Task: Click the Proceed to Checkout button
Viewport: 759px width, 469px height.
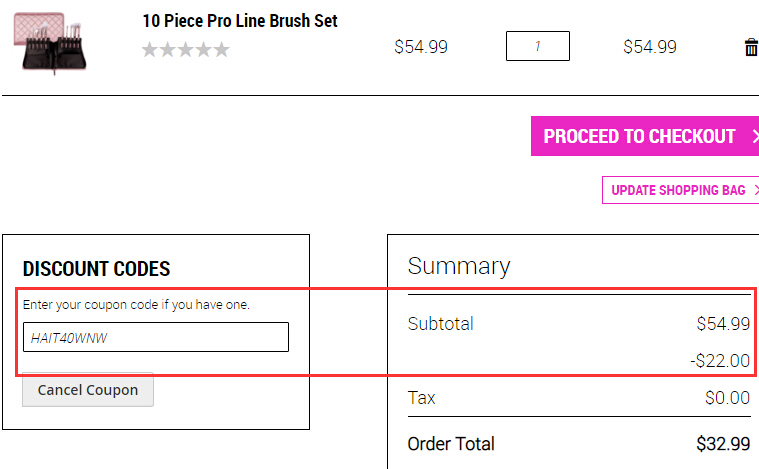Action: [x=645, y=136]
